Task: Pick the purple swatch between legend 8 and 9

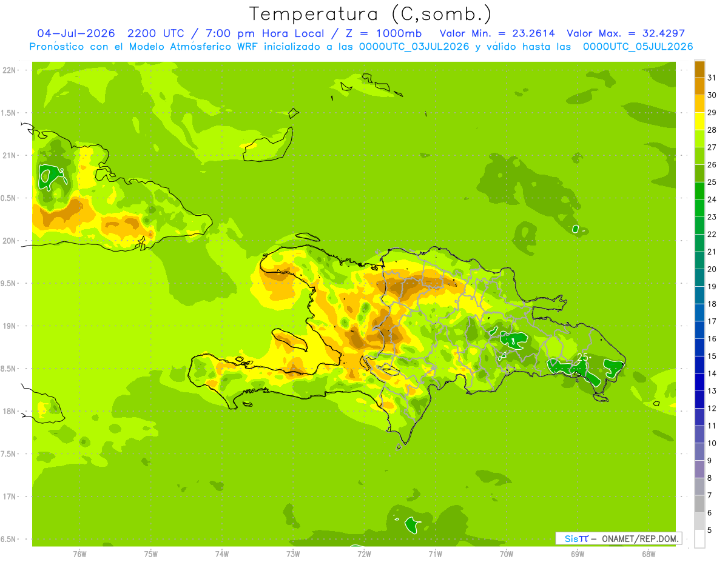Action: 699,469
